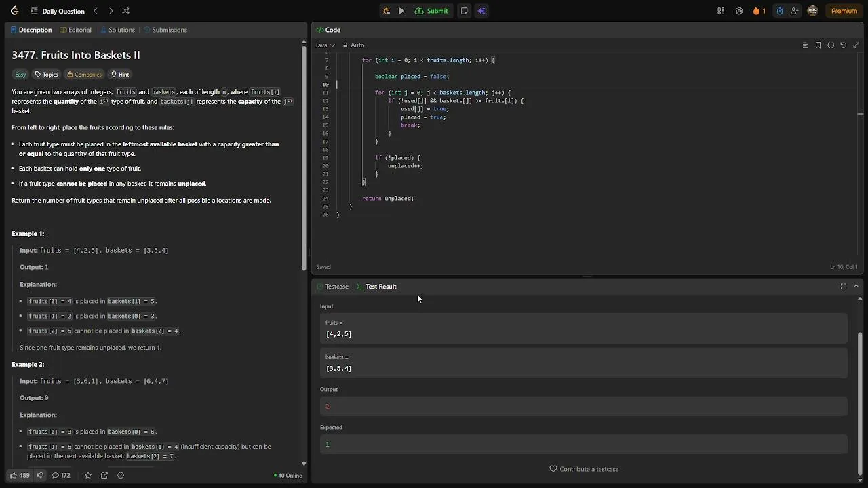
Task: Dislike the problem with thumbs-down
Action: (40, 475)
